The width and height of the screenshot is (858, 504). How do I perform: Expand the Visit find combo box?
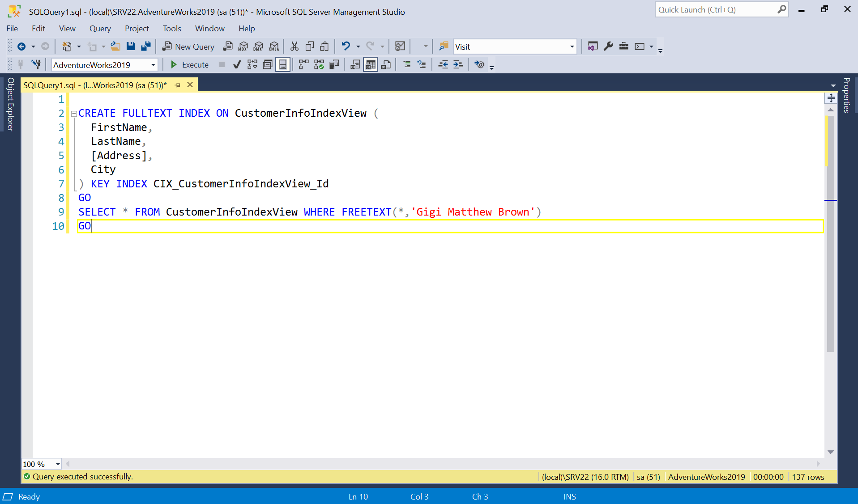[572, 47]
